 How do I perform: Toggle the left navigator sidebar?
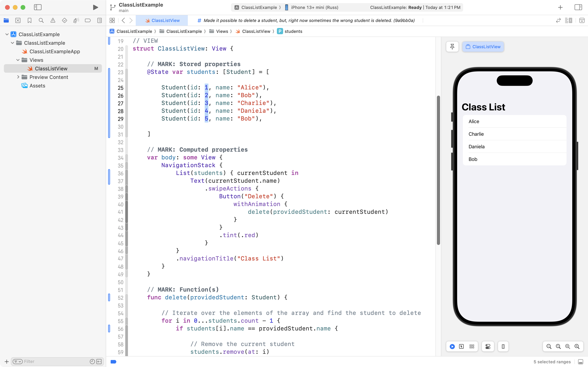[38, 7]
